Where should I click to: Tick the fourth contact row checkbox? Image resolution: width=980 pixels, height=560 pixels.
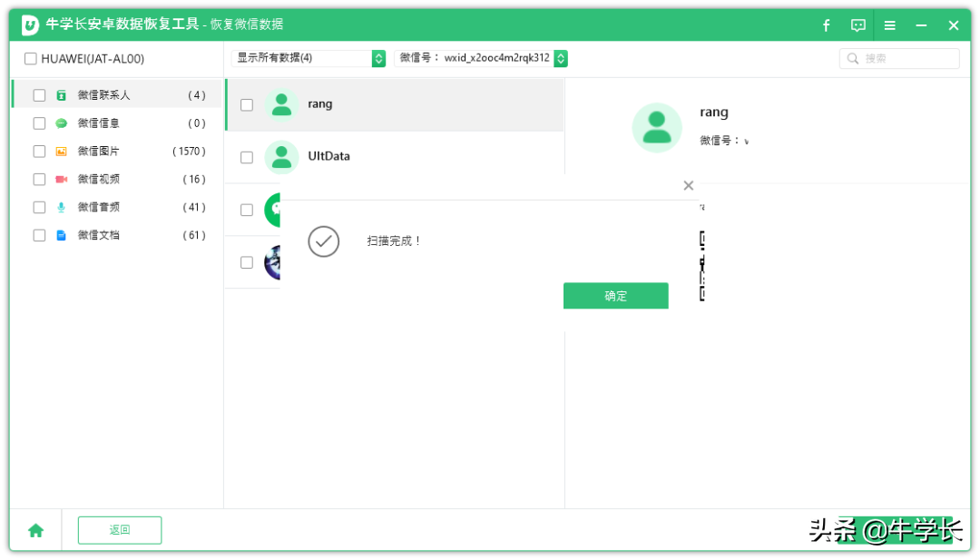(x=247, y=262)
